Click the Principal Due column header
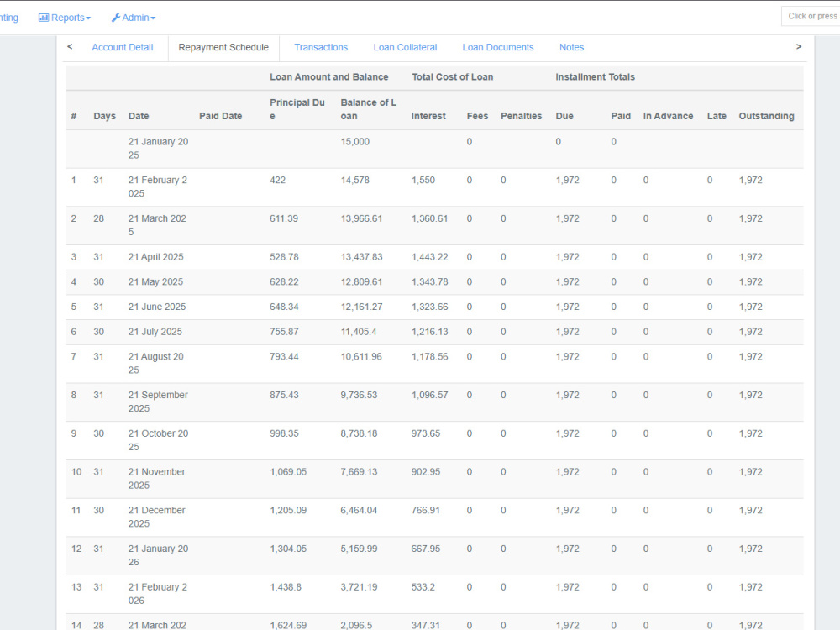The image size is (840, 630). pos(297,109)
